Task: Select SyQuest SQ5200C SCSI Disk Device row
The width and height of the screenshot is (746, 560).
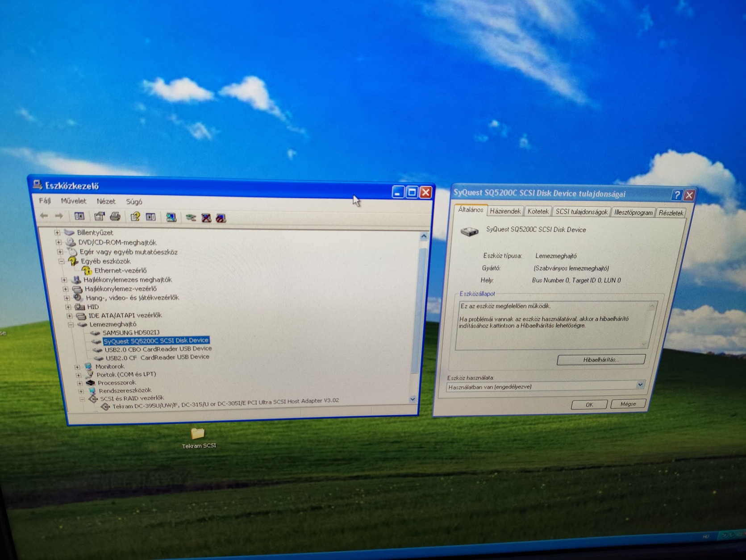Action: pyautogui.click(x=156, y=341)
